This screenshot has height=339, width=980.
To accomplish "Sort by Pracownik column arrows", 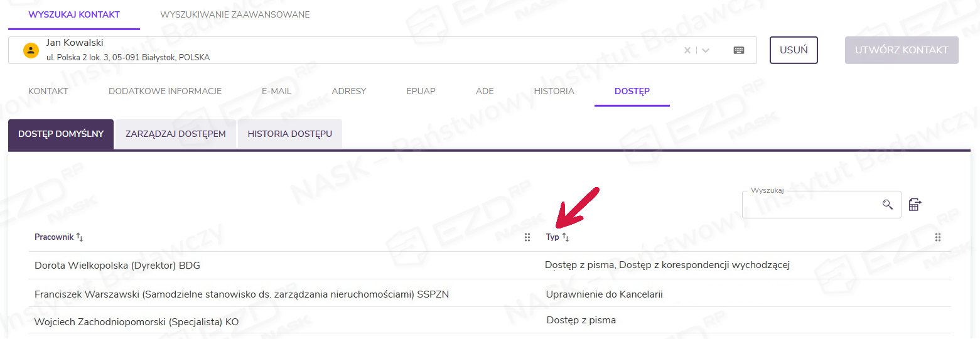I will (x=80, y=237).
